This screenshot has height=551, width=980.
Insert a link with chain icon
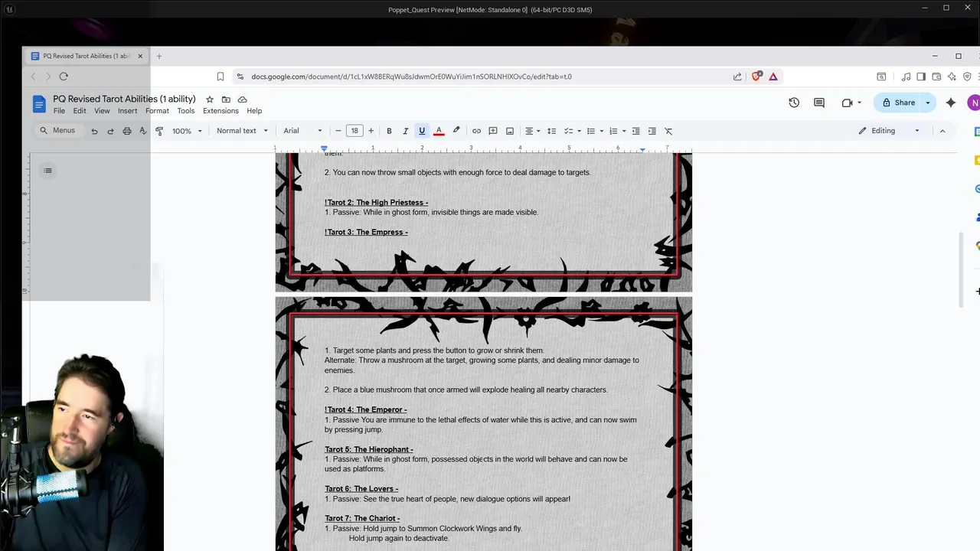(476, 131)
